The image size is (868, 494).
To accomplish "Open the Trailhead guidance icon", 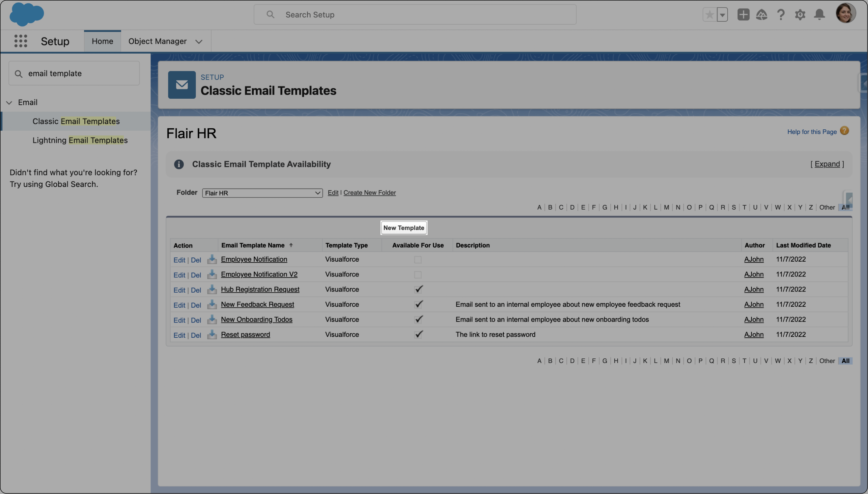I will 761,14.
